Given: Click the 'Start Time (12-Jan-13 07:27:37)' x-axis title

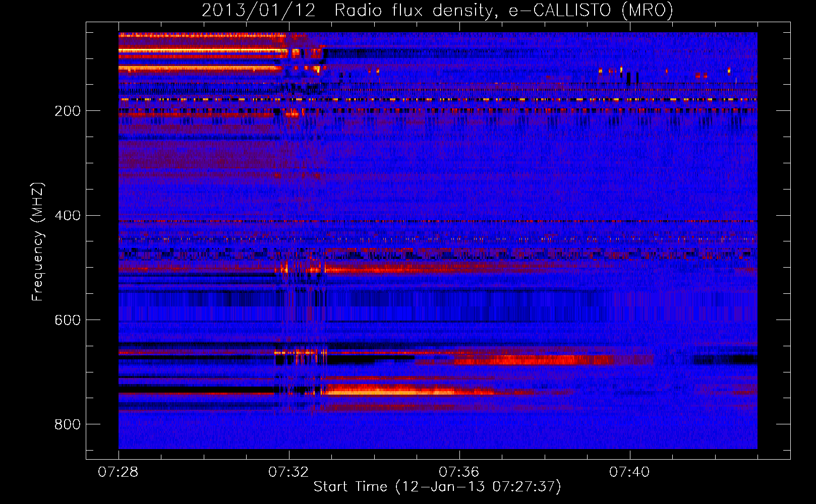Looking at the screenshot, I should click(x=437, y=487).
